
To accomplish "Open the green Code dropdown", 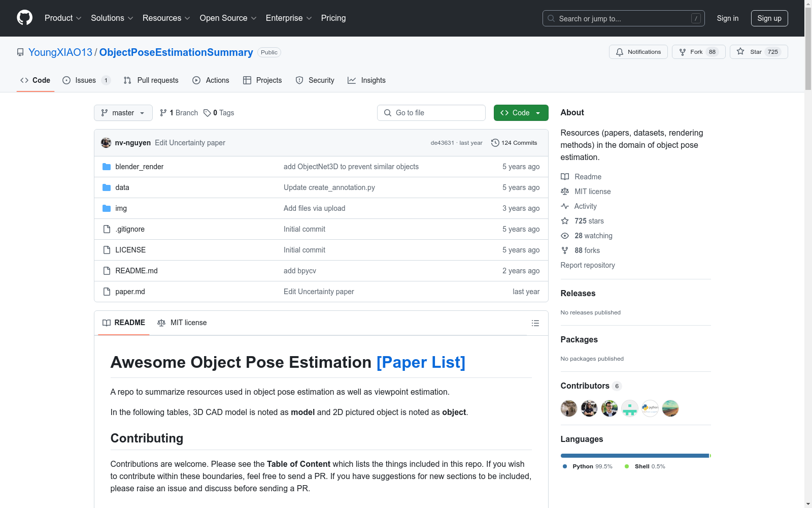I will [521, 113].
